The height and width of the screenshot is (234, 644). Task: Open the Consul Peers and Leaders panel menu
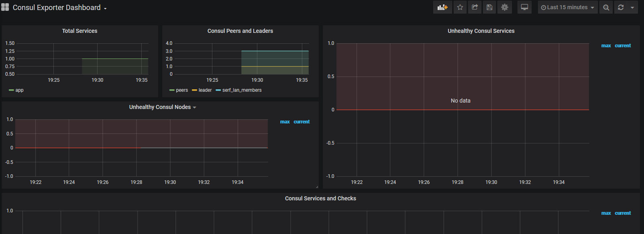click(240, 31)
